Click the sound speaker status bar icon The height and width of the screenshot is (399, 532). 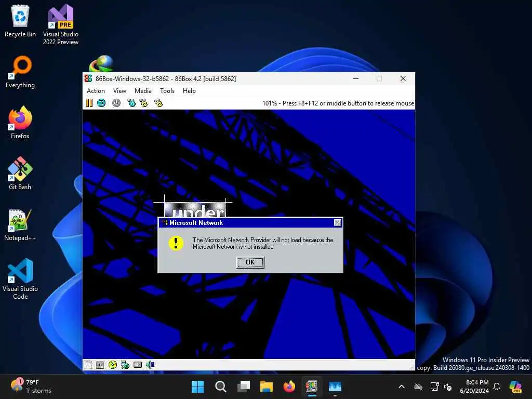(150, 365)
